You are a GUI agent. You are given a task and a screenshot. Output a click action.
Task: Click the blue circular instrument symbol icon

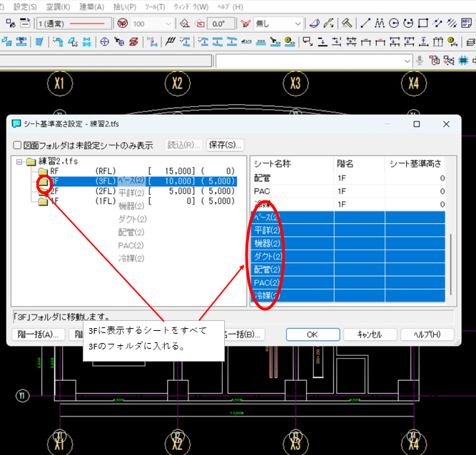coord(104,41)
